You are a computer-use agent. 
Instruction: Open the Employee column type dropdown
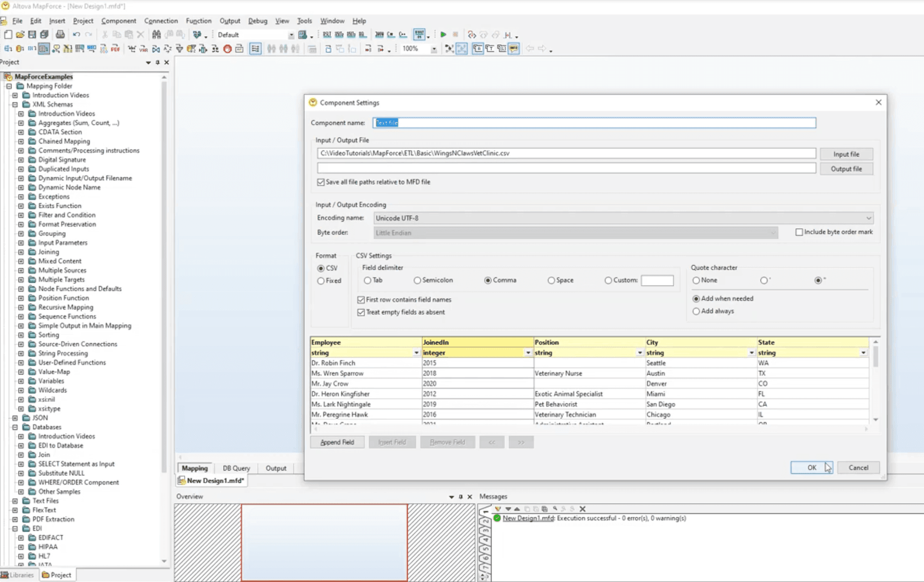pos(416,353)
